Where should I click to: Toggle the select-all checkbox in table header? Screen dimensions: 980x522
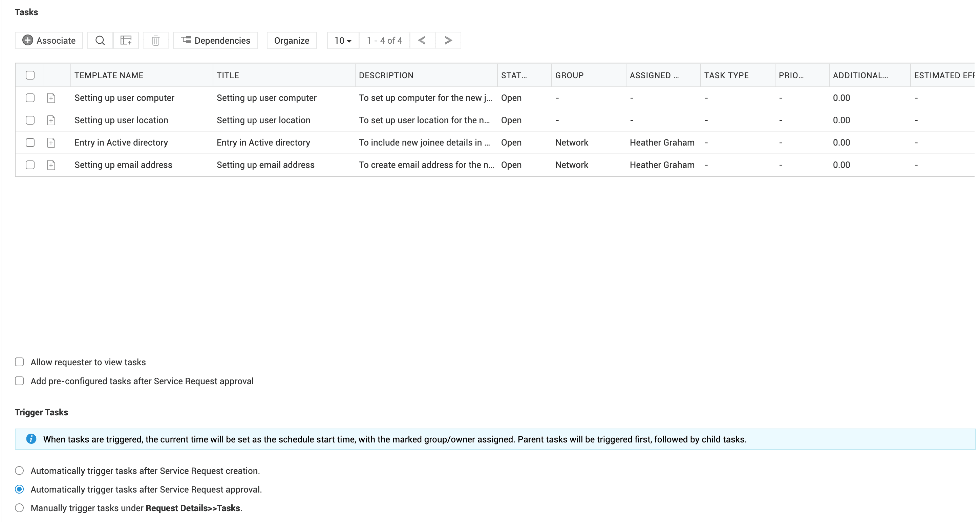pyautogui.click(x=30, y=75)
